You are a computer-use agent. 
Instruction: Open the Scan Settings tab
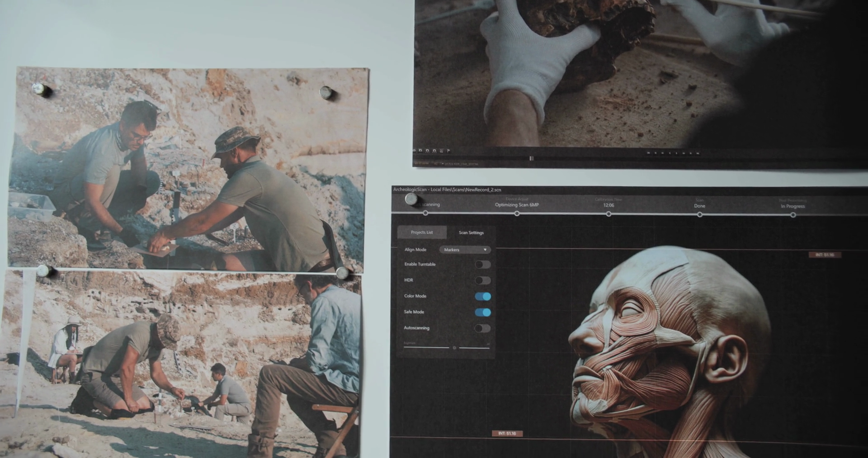471,233
